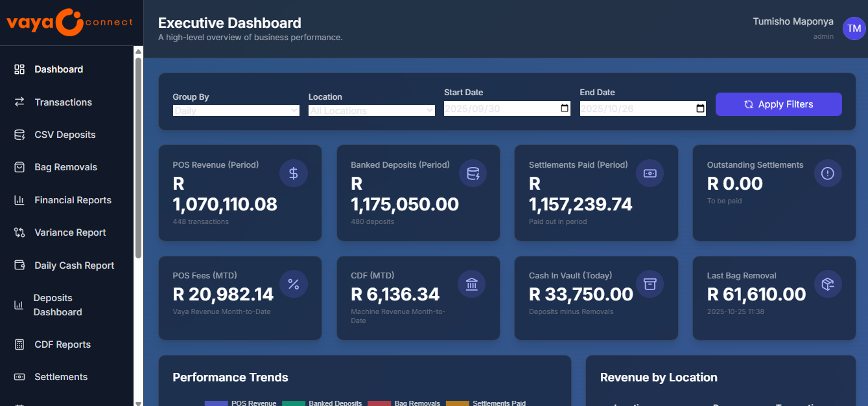
Task: Click the vault icon on Cash In Vault card
Action: click(x=650, y=284)
